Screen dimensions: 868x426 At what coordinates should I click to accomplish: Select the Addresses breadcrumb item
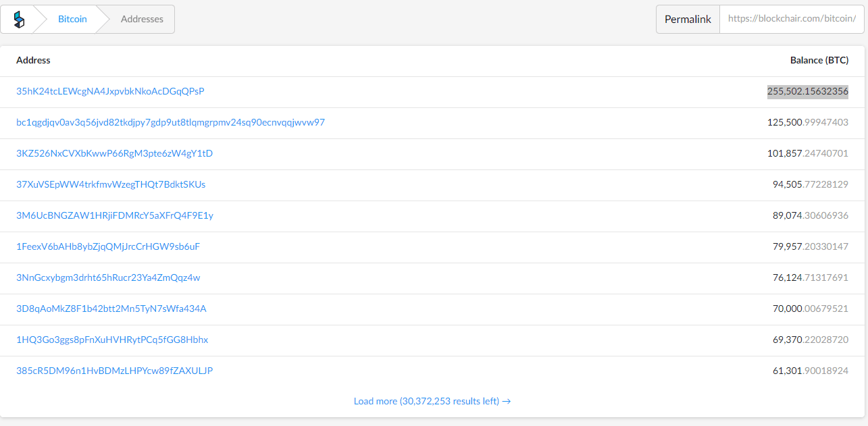pyautogui.click(x=142, y=20)
